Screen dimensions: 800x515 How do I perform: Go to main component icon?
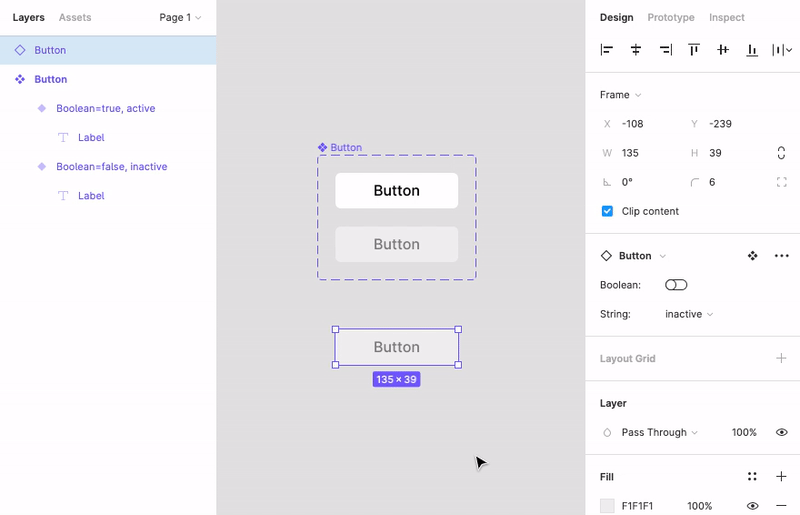(752, 256)
